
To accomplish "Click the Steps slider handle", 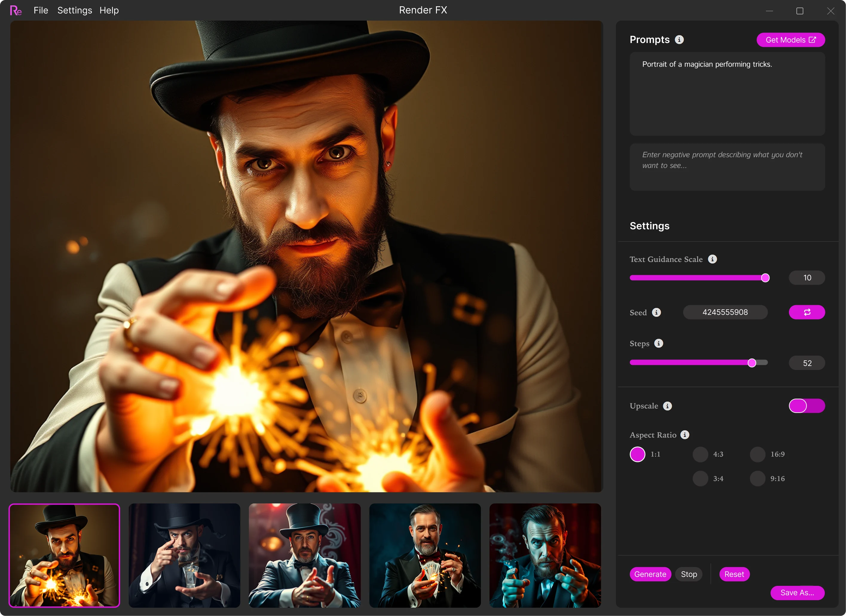I will tap(752, 363).
